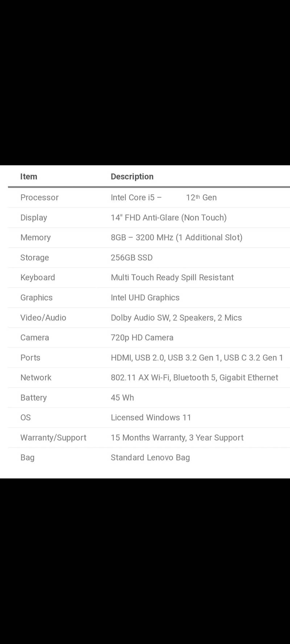Select the Processor row label
Screen dimensions: 290x644
tap(39, 198)
